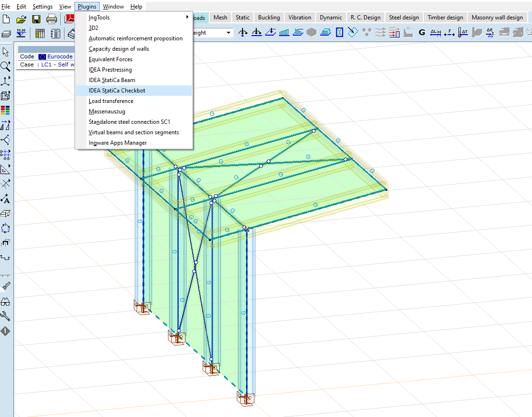Select the moving load vehicle tool
The width and height of the screenshot is (532, 417).
tap(504, 32)
